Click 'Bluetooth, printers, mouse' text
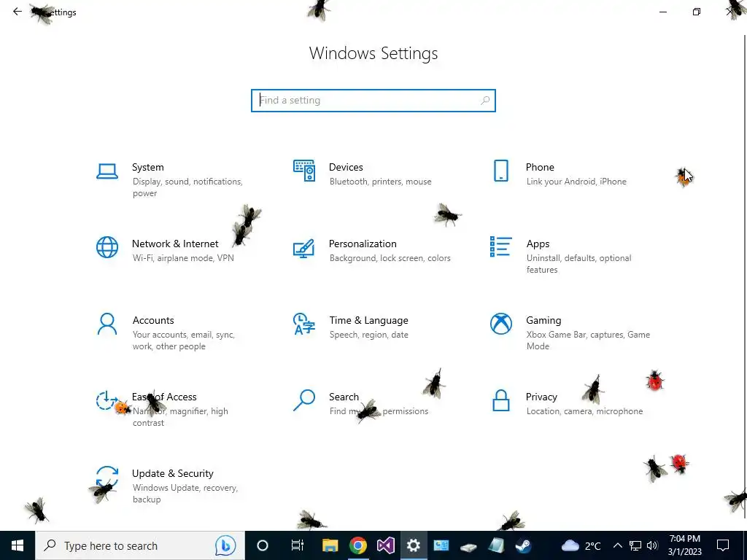This screenshot has width=747, height=560. tap(380, 182)
